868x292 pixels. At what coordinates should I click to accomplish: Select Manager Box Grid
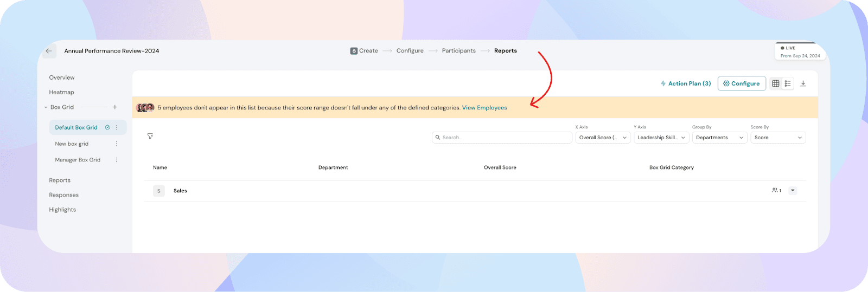pyautogui.click(x=78, y=160)
